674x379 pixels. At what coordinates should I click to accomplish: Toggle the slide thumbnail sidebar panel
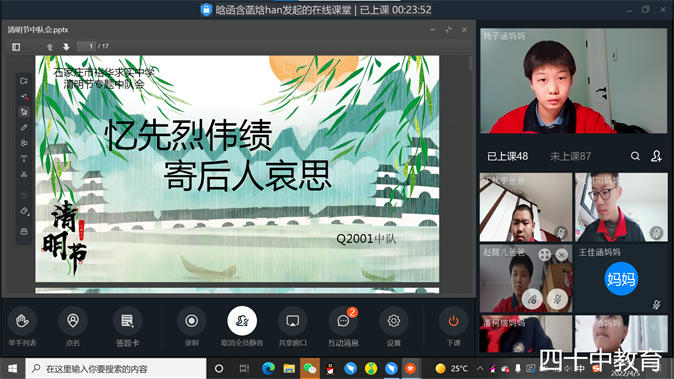(16, 47)
